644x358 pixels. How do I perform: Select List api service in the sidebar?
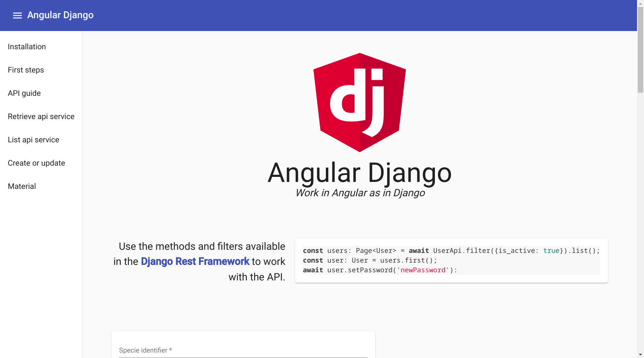pos(33,140)
